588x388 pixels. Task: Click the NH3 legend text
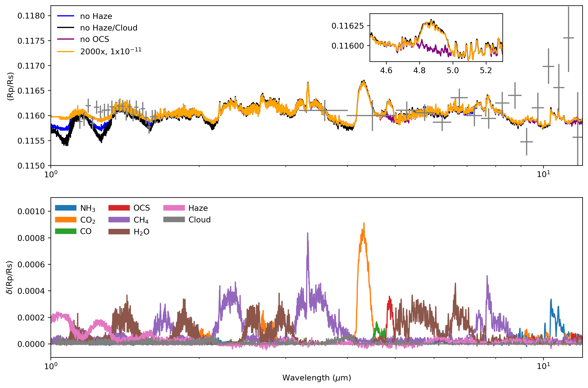click(x=88, y=208)
